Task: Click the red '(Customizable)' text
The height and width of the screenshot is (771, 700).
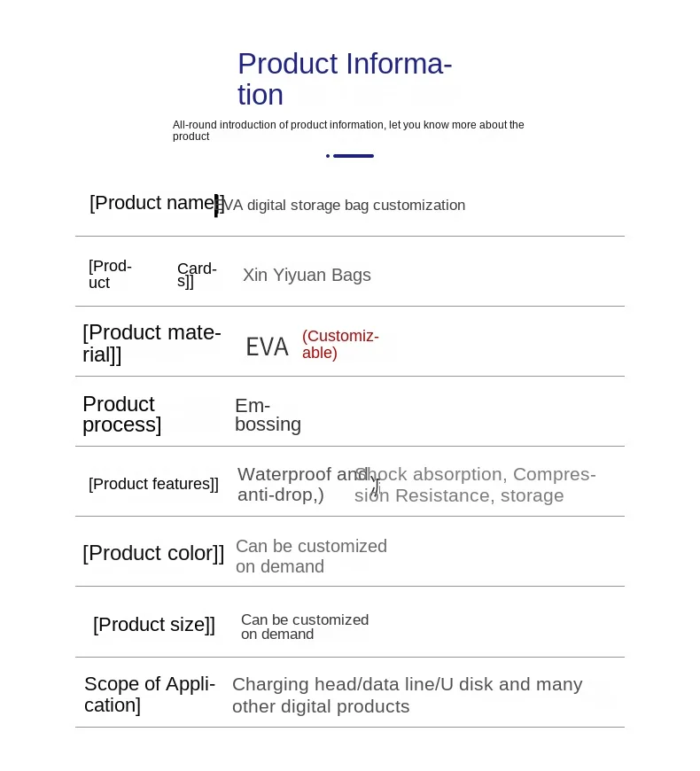Action: 339,344
